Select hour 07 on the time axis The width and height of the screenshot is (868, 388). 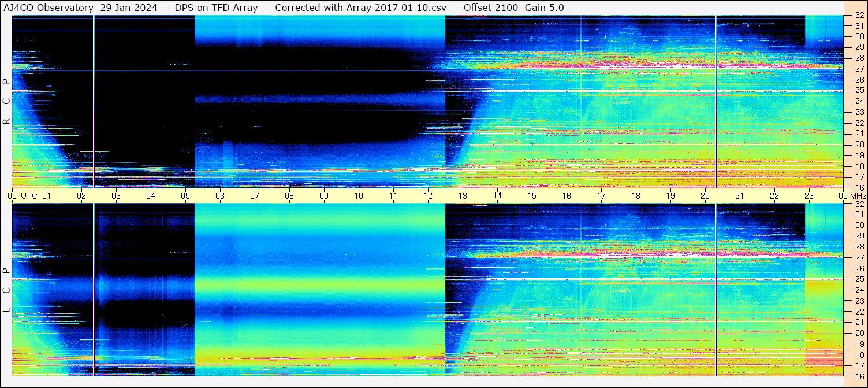point(255,196)
